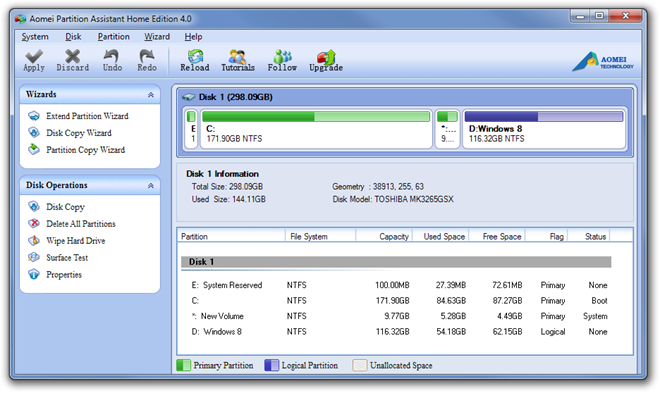Viewport: 660px width, 393px height.
Task: Click the Discard X icon
Action: pos(72,56)
